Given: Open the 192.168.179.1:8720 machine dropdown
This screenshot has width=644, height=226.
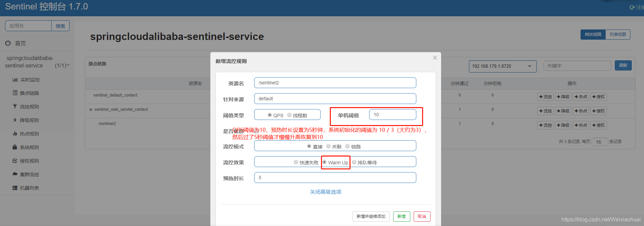Looking at the screenshot, I should click(503, 66).
